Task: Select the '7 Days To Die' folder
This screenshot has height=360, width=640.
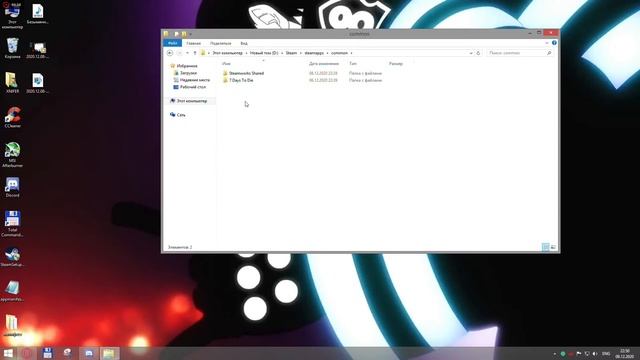Action: pyautogui.click(x=241, y=80)
